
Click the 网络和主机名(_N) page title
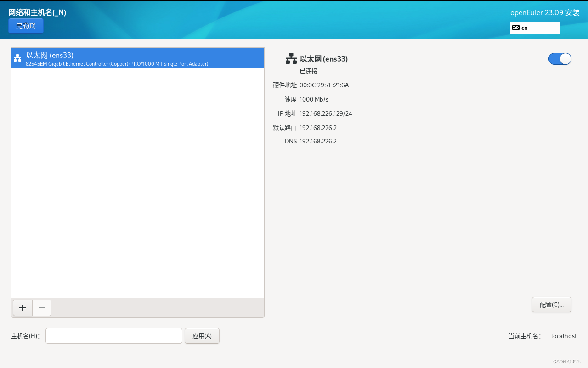point(37,12)
